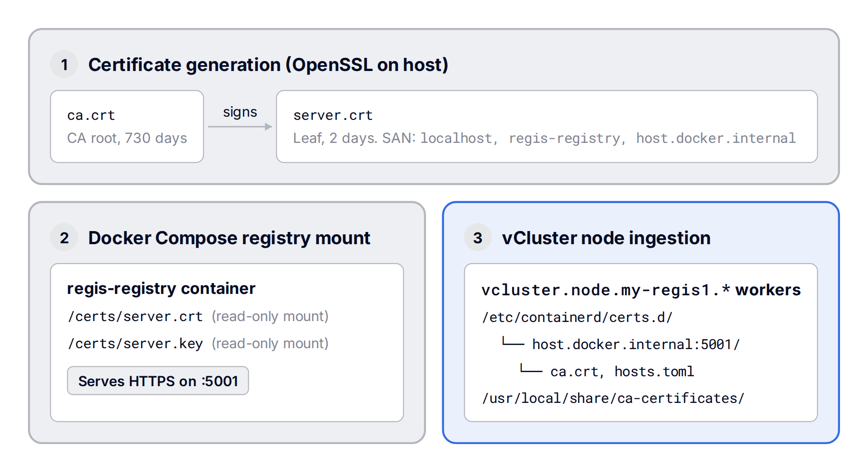The image size is (868, 473).
Task: Click 'regis-registry container' title
Action: (x=161, y=289)
